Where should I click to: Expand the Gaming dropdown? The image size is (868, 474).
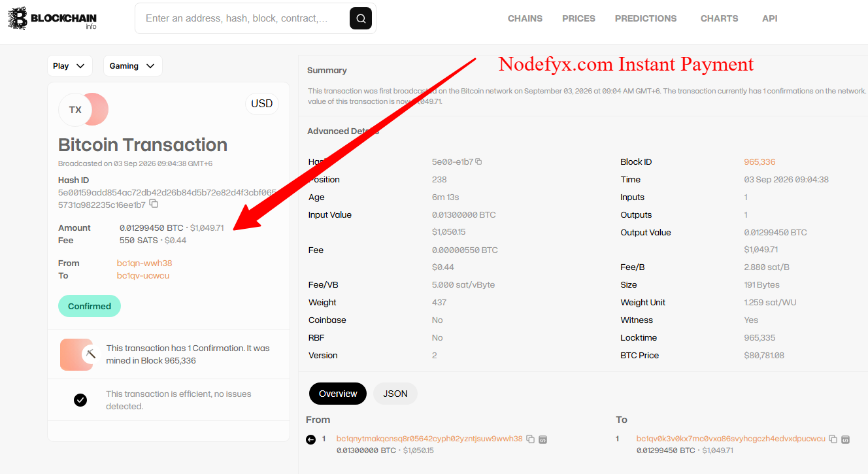coord(133,65)
